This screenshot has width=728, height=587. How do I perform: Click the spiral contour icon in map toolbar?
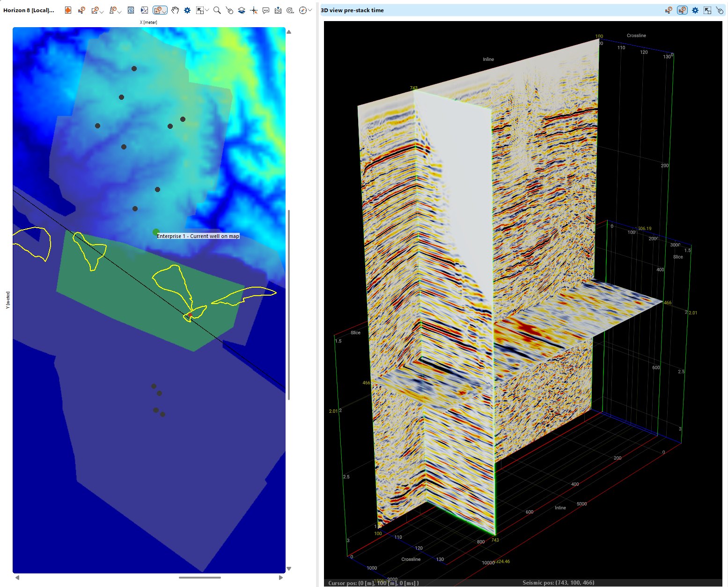click(131, 10)
